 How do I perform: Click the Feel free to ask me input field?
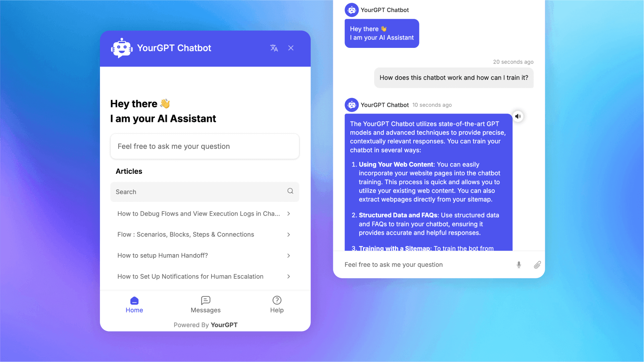click(205, 146)
